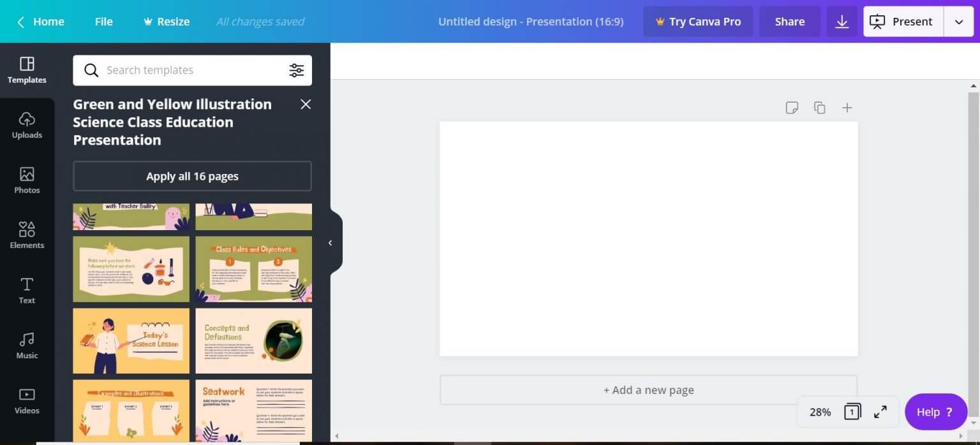
Task: Open the Text panel
Action: (x=27, y=290)
